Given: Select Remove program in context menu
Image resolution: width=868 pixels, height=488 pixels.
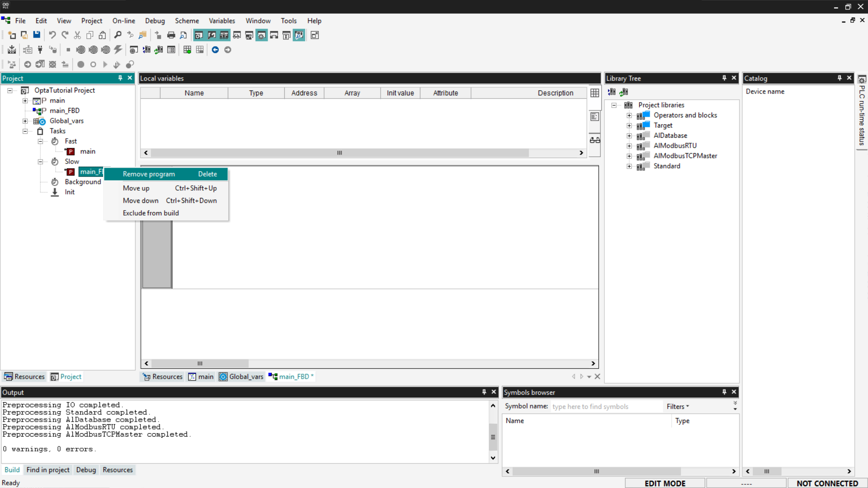Looking at the screenshot, I should 149,174.
